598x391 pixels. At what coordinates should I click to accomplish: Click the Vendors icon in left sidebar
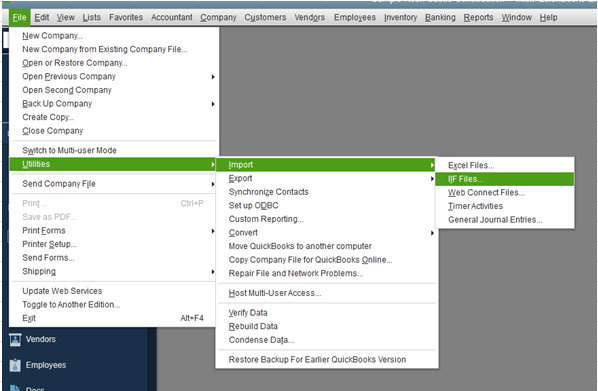(15, 339)
